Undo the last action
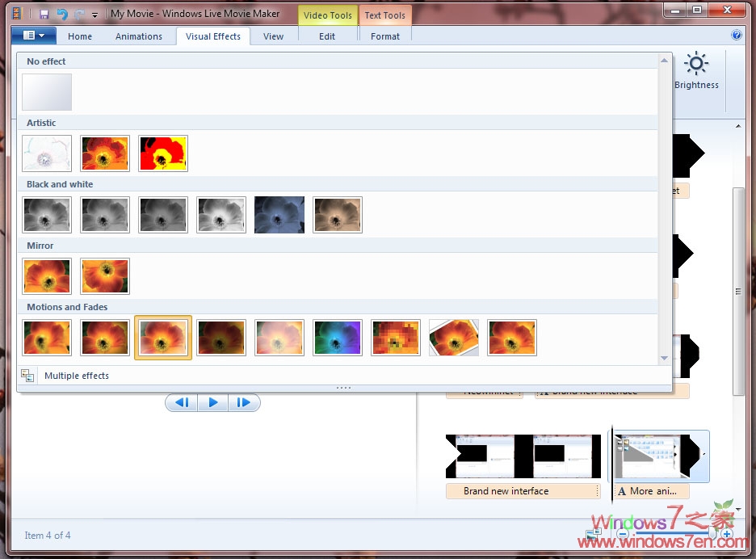 click(61, 14)
